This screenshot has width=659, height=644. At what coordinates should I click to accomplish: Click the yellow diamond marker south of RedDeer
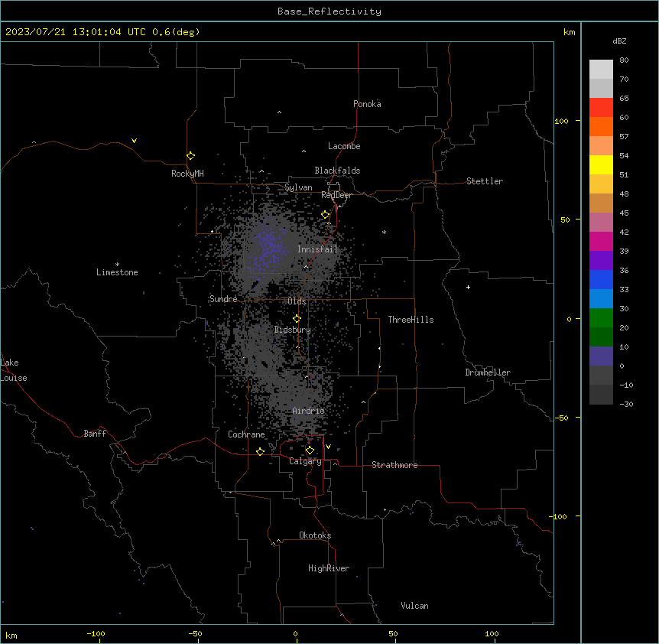pyautogui.click(x=326, y=215)
